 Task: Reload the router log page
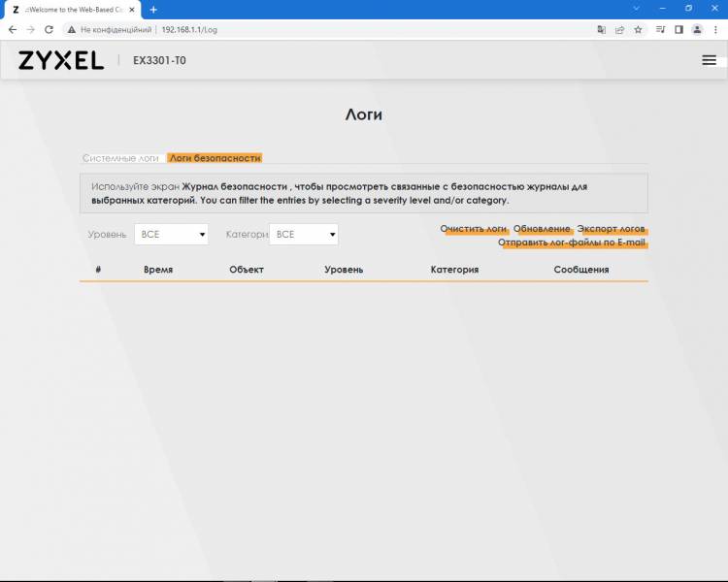tap(49, 30)
